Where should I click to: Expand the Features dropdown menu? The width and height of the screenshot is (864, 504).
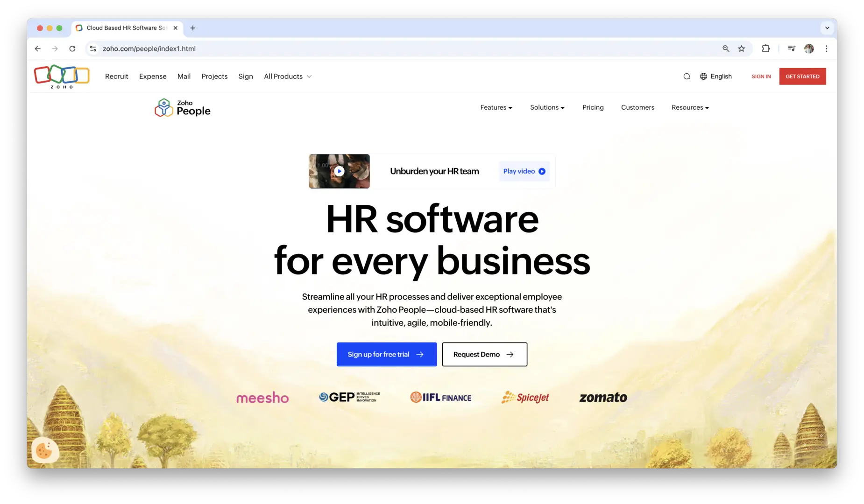[496, 107]
